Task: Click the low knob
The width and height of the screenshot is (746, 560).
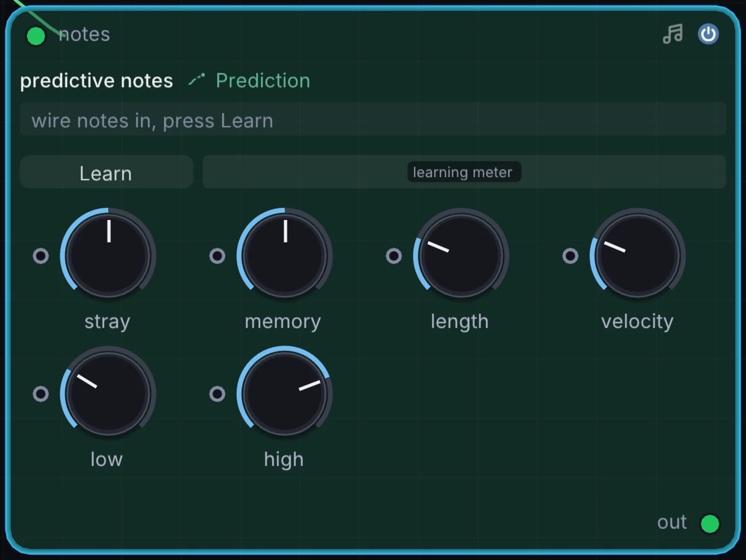Action: coord(108,393)
